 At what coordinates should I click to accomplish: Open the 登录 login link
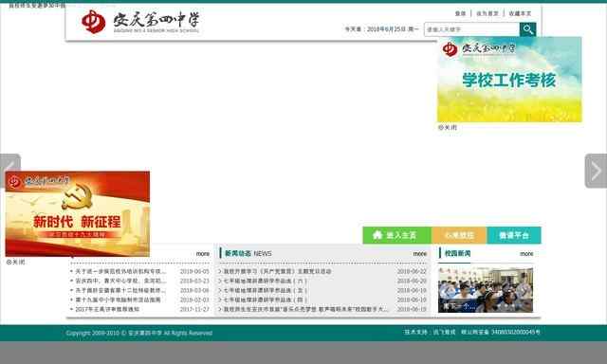[x=460, y=13]
